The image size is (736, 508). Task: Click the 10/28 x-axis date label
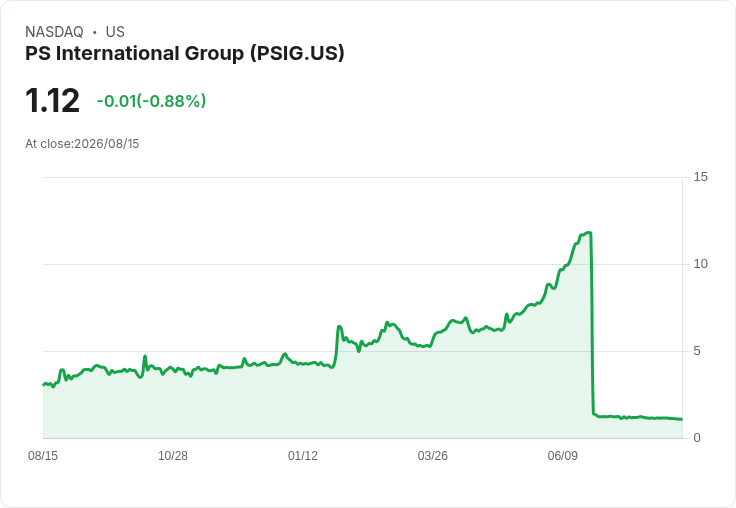(173, 456)
